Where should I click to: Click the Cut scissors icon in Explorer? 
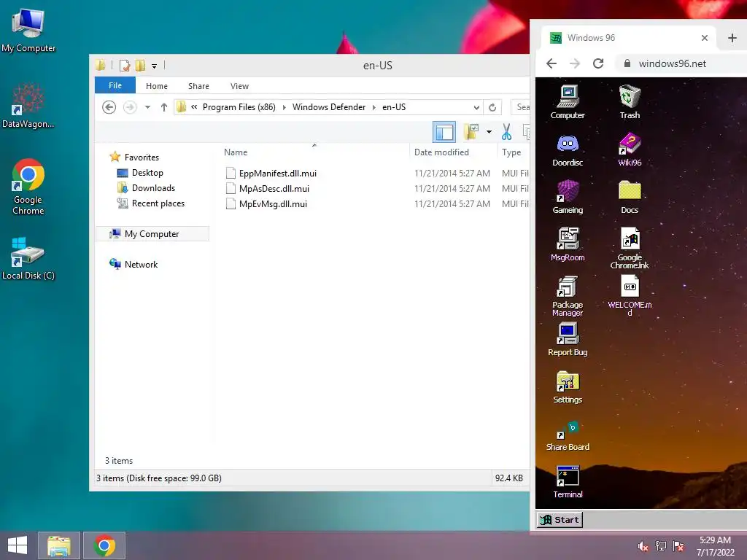pyautogui.click(x=506, y=132)
